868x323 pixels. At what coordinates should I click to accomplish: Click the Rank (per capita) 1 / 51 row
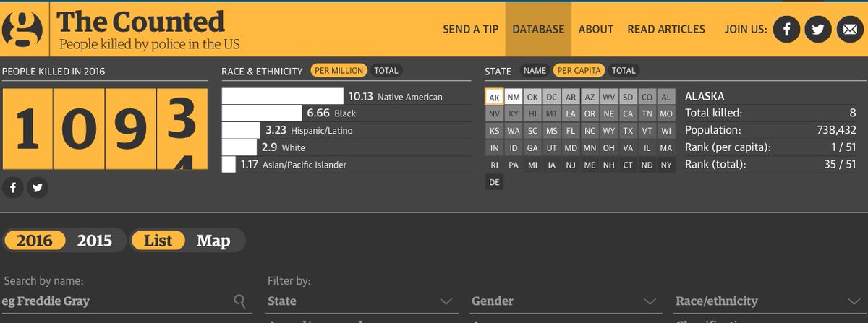[x=770, y=147]
